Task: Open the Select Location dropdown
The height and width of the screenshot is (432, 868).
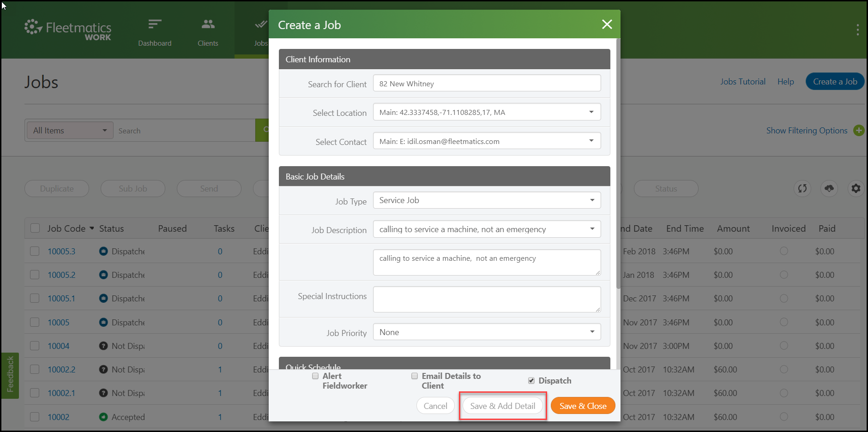Action: tap(487, 112)
